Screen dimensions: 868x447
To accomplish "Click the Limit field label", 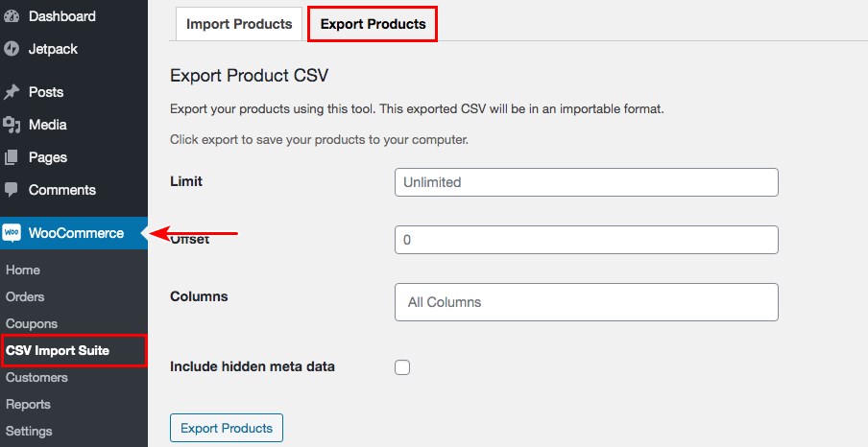I will tap(186, 181).
